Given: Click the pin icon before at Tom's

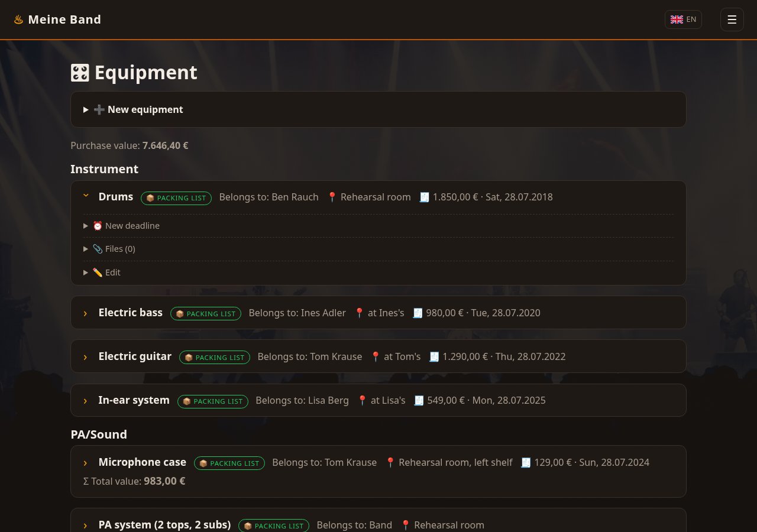Looking at the screenshot, I should 375,356.
